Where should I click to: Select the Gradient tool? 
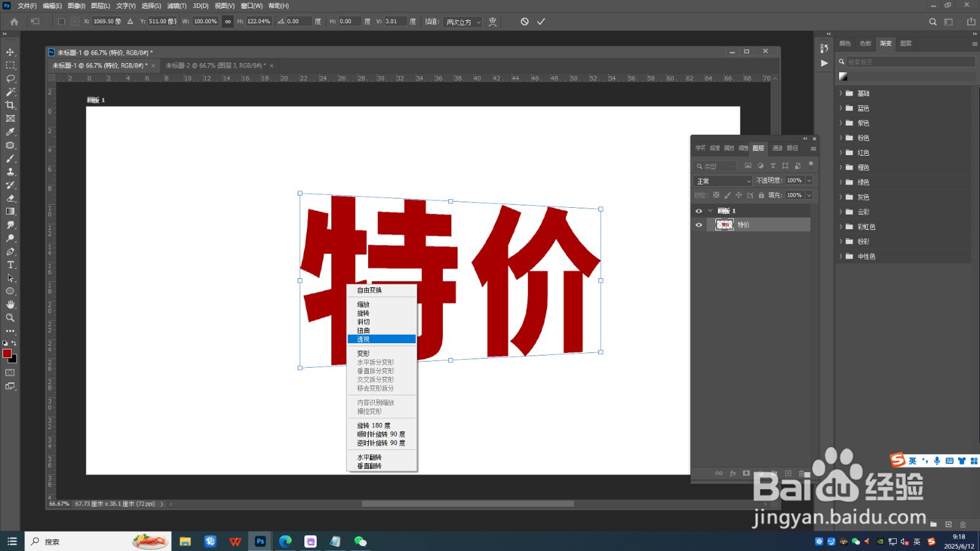coord(10,211)
